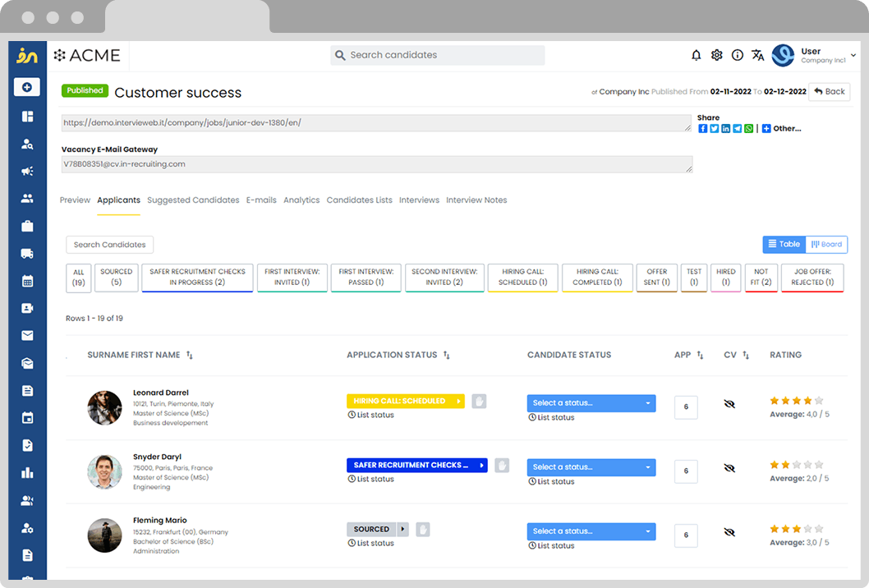869x588 pixels.
Task: Open candidate status dropdown for Leonard Darrel
Action: [591, 403]
